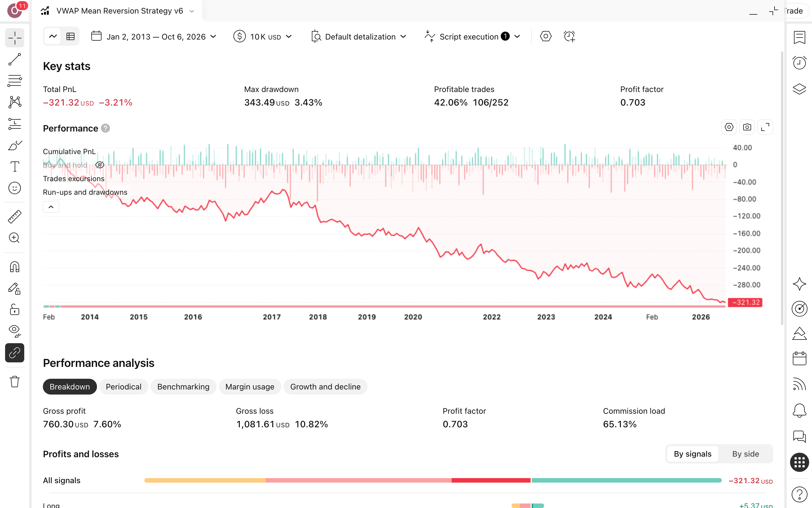The width and height of the screenshot is (812, 508).
Task: Toggle hide all drawings eye
Action: tap(15, 331)
